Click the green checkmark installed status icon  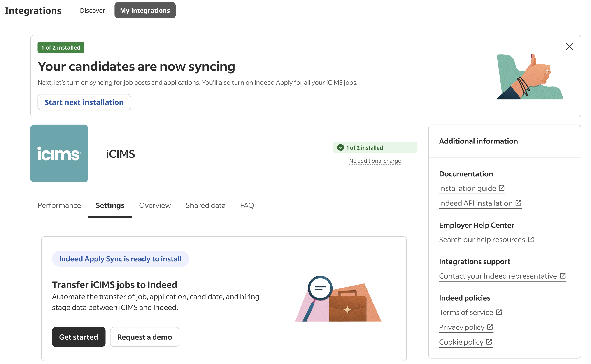coord(340,147)
